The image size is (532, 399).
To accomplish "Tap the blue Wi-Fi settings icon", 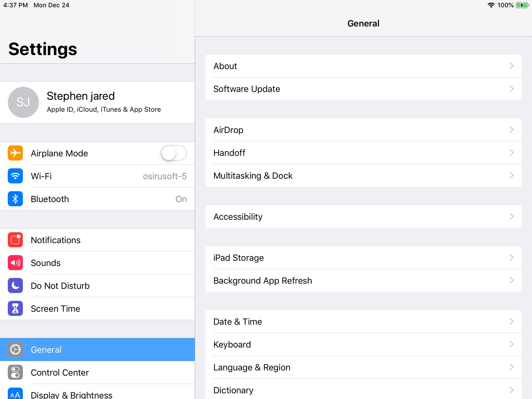I will (15, 176).
